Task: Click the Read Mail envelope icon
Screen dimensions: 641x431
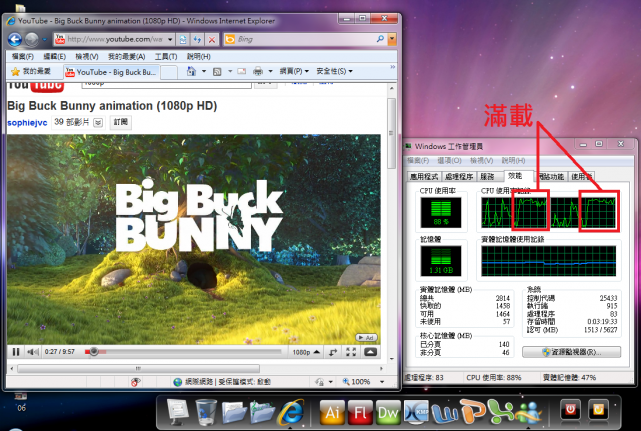Action: 242,71
